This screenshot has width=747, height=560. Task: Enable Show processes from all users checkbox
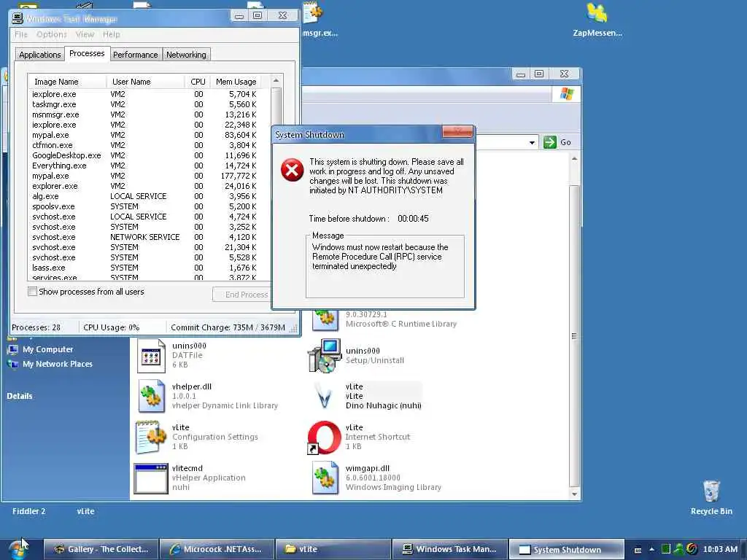(32, 292)
